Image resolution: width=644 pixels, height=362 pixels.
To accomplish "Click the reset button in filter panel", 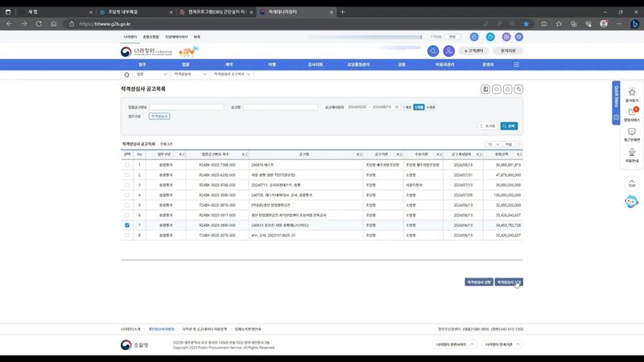I will 488,126.
